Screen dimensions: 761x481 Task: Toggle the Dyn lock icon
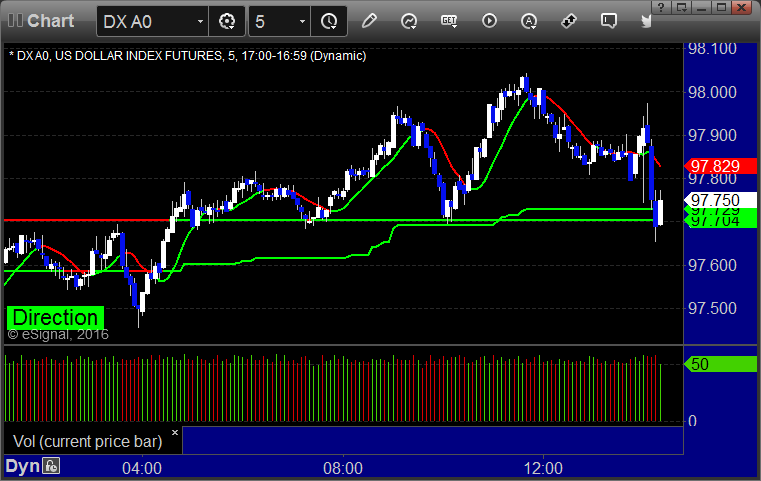click(51, 466)
